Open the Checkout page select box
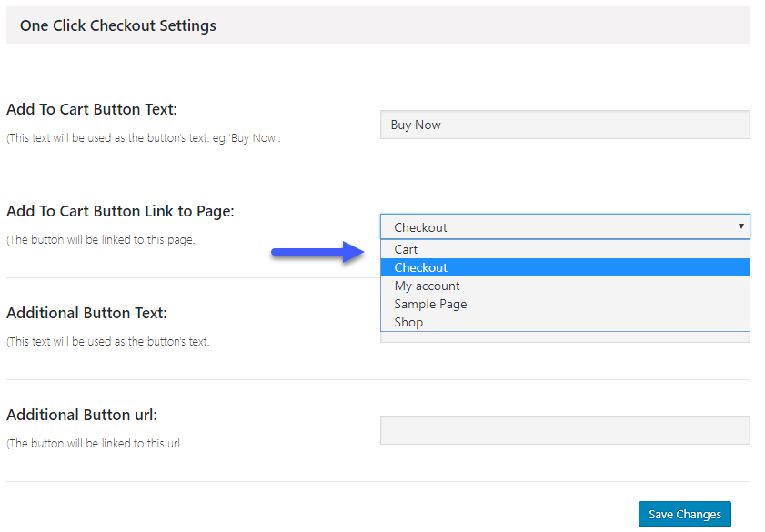Viewport: 765px width, 532px height. (x=565, y=226)
